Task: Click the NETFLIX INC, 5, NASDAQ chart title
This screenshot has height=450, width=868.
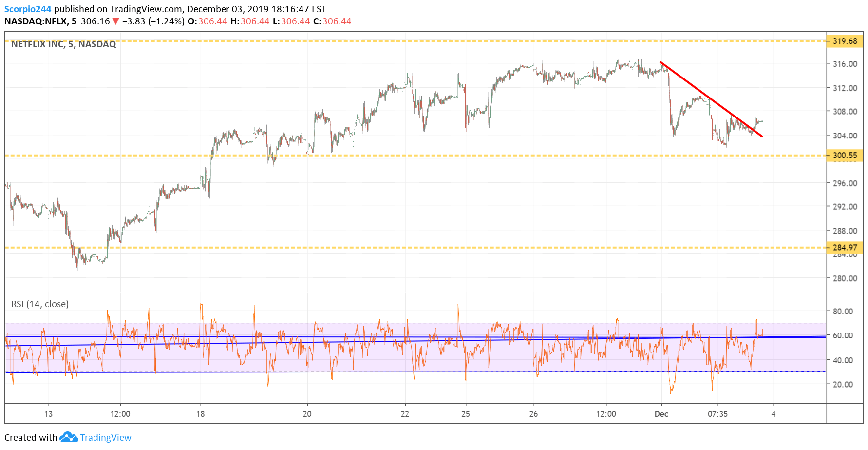Action: tap(64, 44)
